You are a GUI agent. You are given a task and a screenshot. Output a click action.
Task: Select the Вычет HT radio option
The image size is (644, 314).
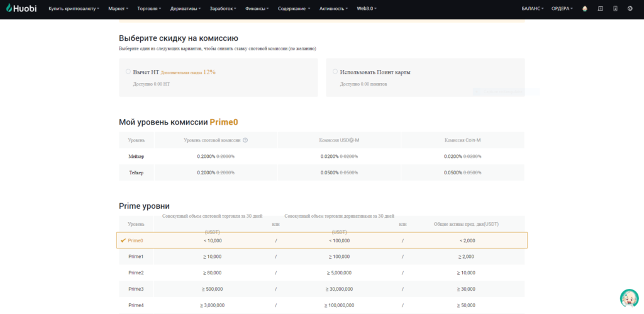(128, 72)
